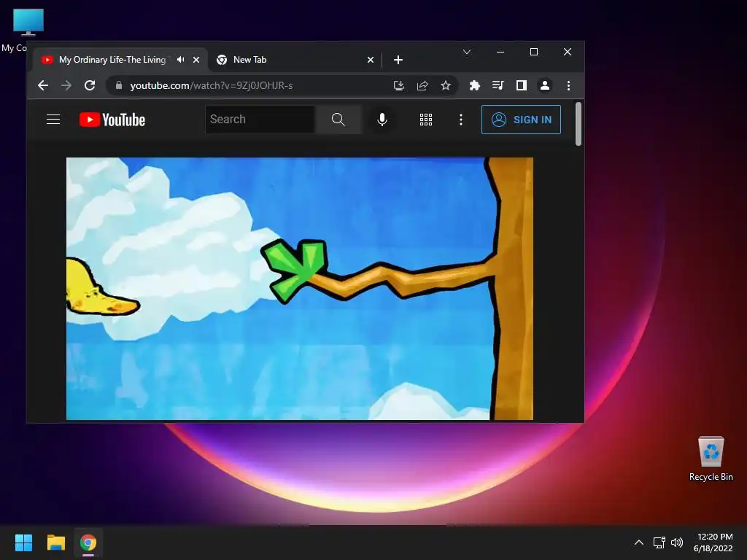The height and width of the screenshot is (560, 747).
Task: Reload the YouTube page
Action: click(x=90, y=85)
